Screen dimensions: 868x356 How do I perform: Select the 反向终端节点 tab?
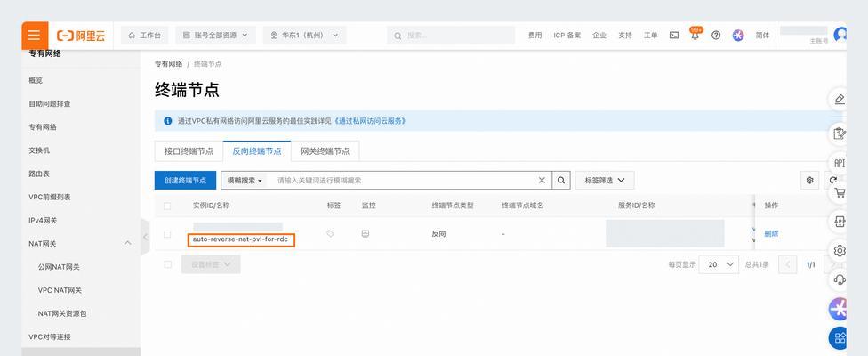click(257, 150)
